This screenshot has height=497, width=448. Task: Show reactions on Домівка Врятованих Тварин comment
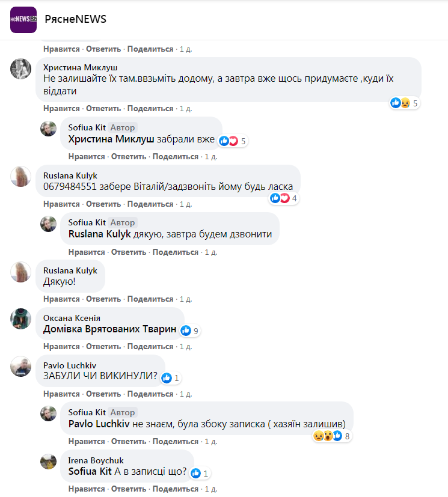coord(190,331)
